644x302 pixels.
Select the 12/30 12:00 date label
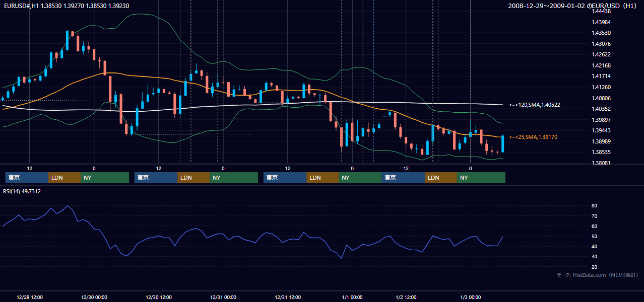coord(159,297)
